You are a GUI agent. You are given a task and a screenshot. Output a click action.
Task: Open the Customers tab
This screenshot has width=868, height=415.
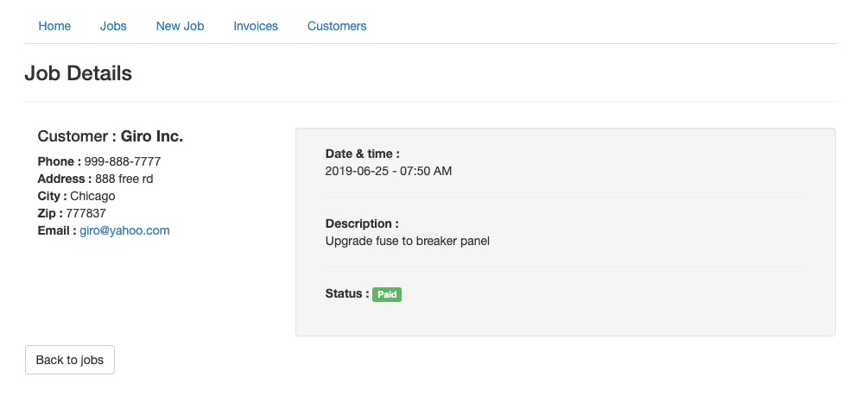tap(337, 26)
